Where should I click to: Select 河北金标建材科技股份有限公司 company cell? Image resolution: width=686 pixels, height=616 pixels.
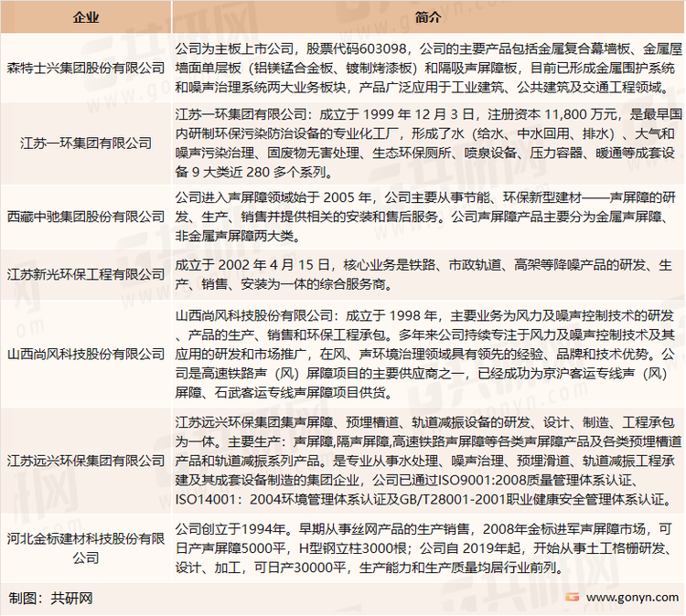click(86, 548)
